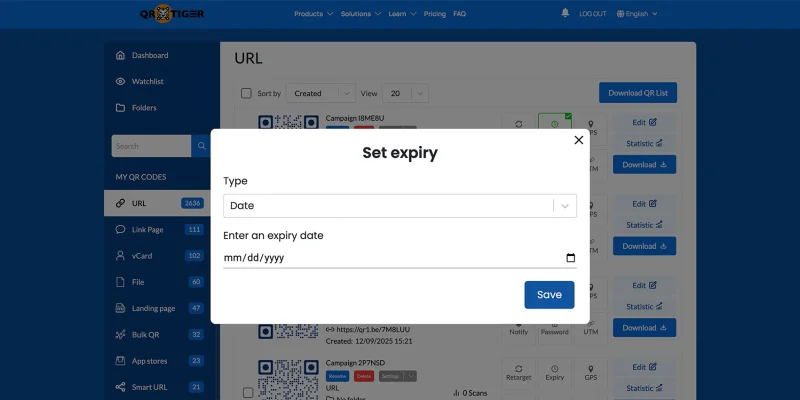
Task: Open the Dashboard home icon in sidebar
Action: [120, 55]
